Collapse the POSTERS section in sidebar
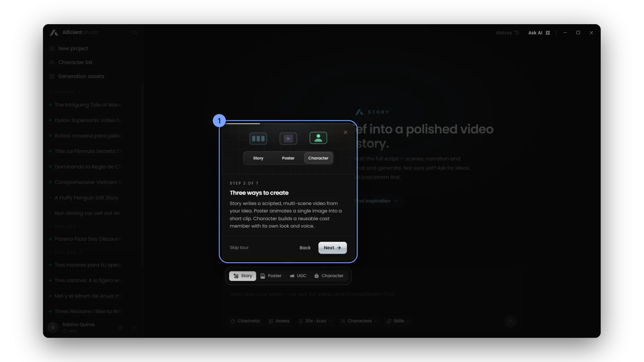Viewport: 644px width, 362px height. click(65, 227)
